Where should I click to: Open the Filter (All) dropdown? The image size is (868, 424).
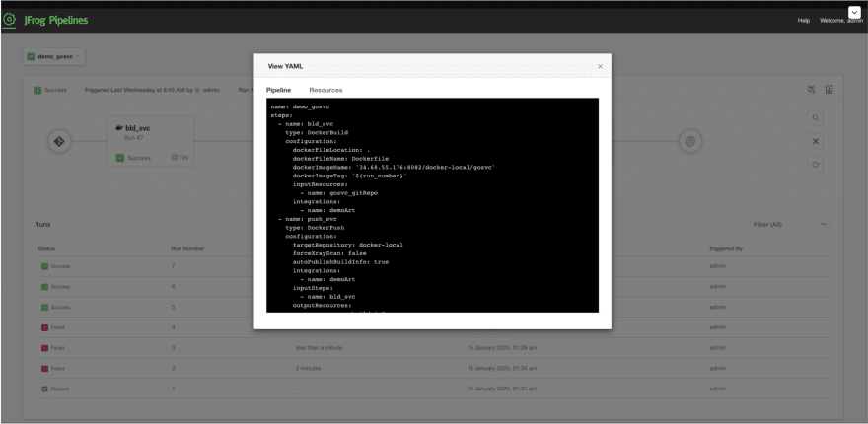[789, 224]
